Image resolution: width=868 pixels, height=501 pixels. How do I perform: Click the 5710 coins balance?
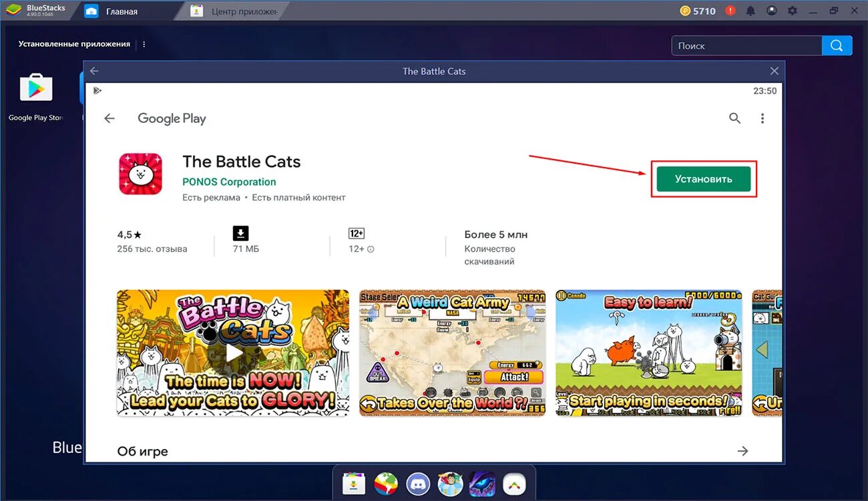(698, 11)
